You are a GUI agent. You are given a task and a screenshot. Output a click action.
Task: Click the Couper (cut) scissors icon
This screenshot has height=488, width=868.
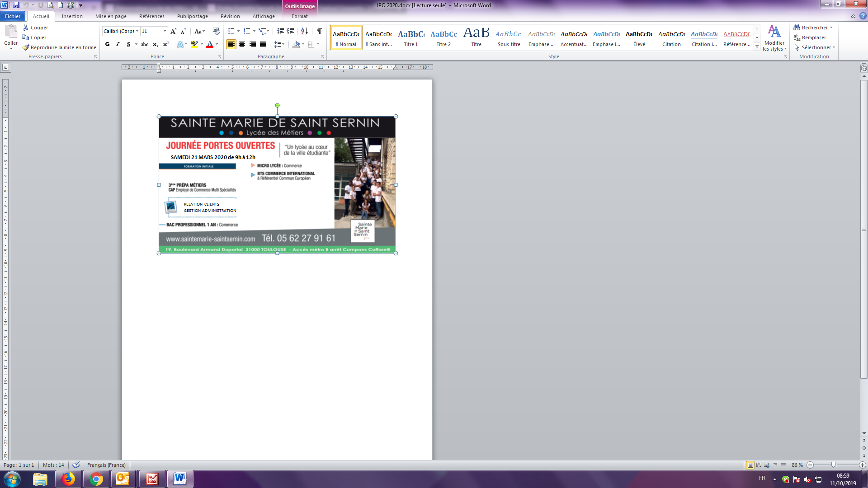26,28
